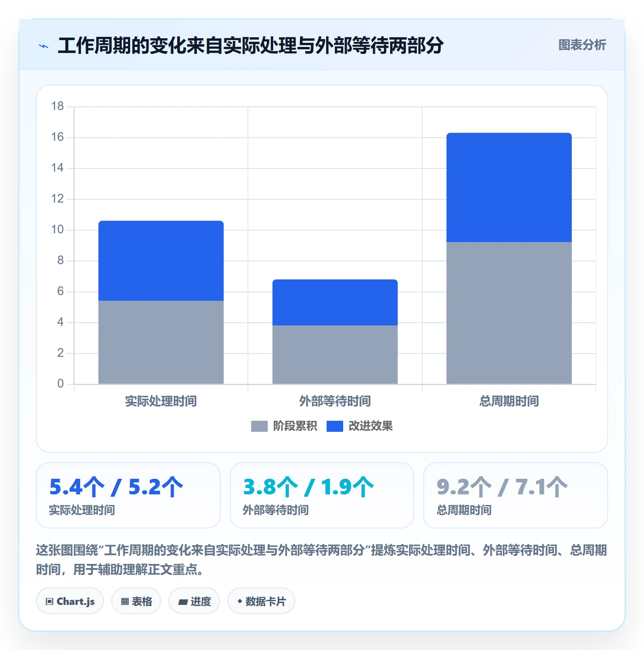Click the 进度 tag chip
This screenshot has height=650, width=644.
[194, 601]
